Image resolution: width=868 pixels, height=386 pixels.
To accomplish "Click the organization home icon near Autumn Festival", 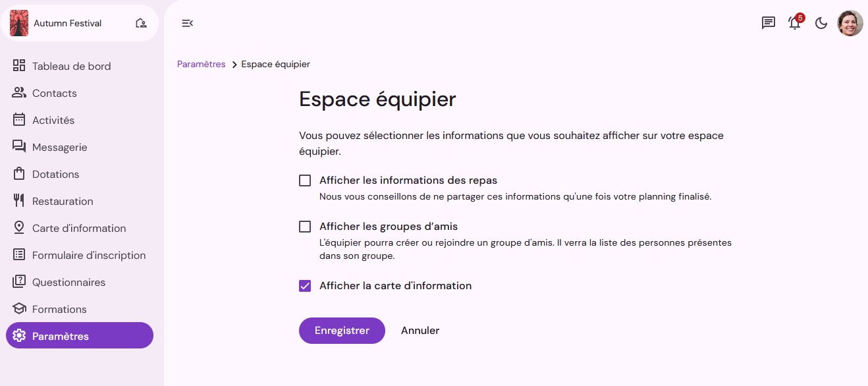I will point(141,23).
